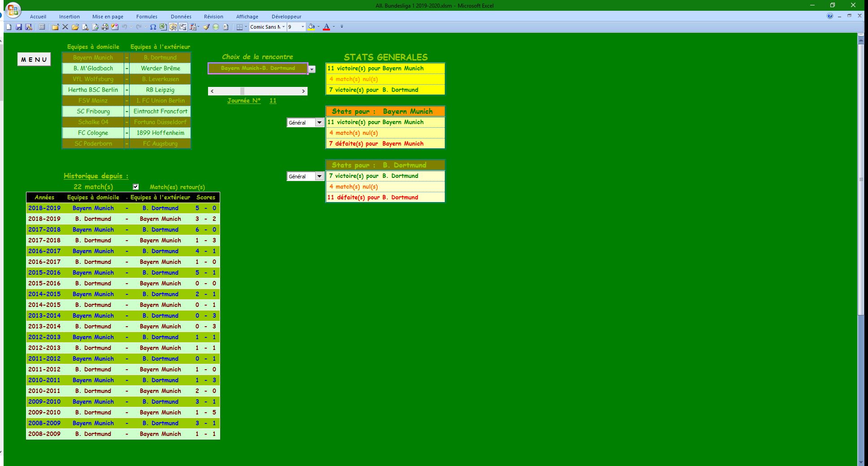Click the journée scrollbar thumb

pos(242,91)
